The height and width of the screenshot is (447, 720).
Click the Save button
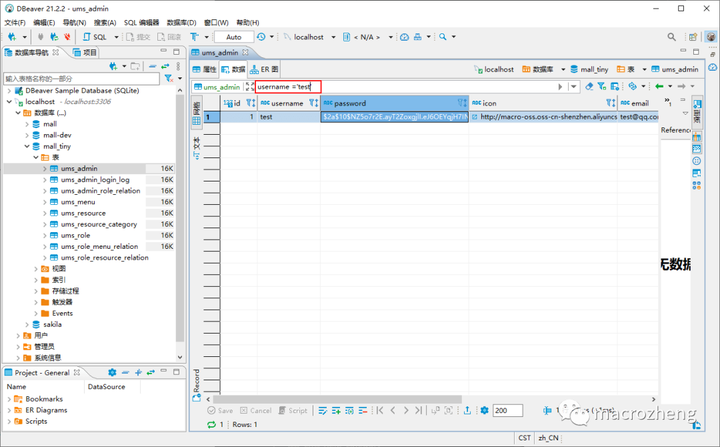click(x=220, y=410)
